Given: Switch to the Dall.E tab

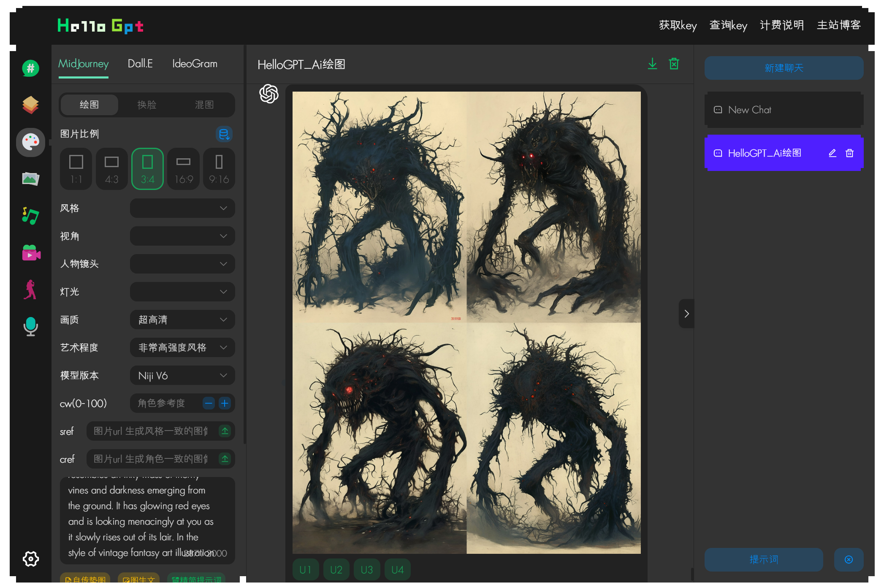Looking at the screenshot, I should [x=140, y=64].
